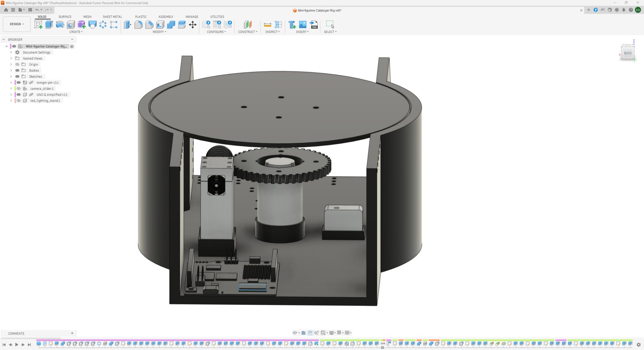
Task: Choose the Insert SVG tool
Action: (314, 25)
